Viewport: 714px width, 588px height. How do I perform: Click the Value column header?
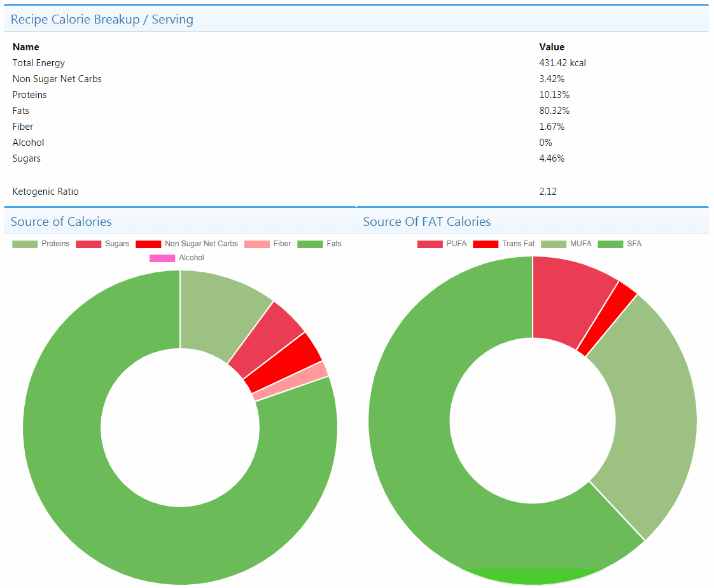click(552, 47)
